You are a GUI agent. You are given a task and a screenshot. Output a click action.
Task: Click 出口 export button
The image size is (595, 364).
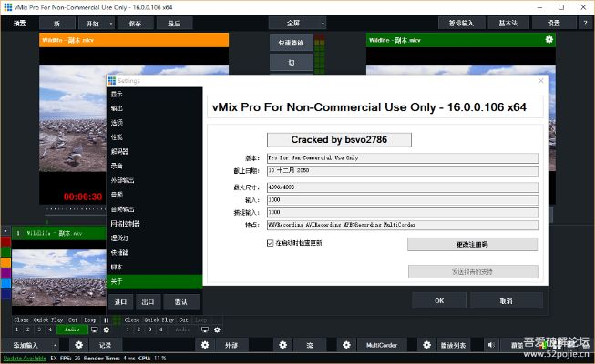pyautogui.click(x=148, y=302)
